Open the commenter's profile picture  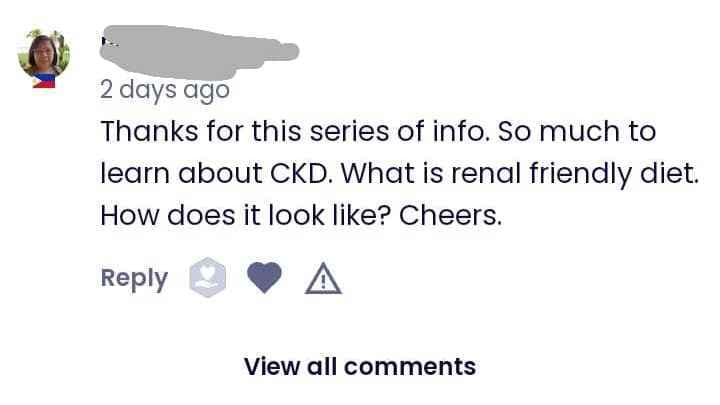(x=43, y=54)
